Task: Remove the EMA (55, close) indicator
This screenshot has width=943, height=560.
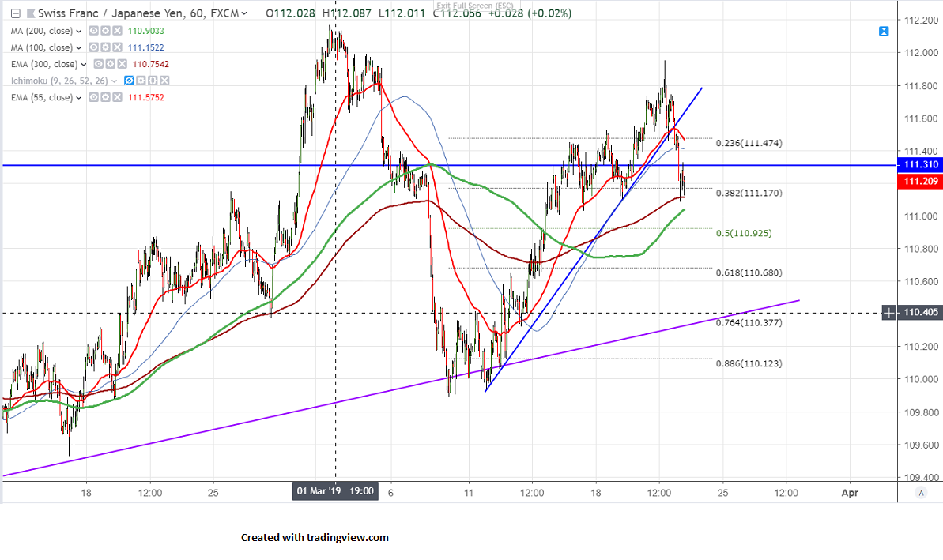Action: [117, 97]
